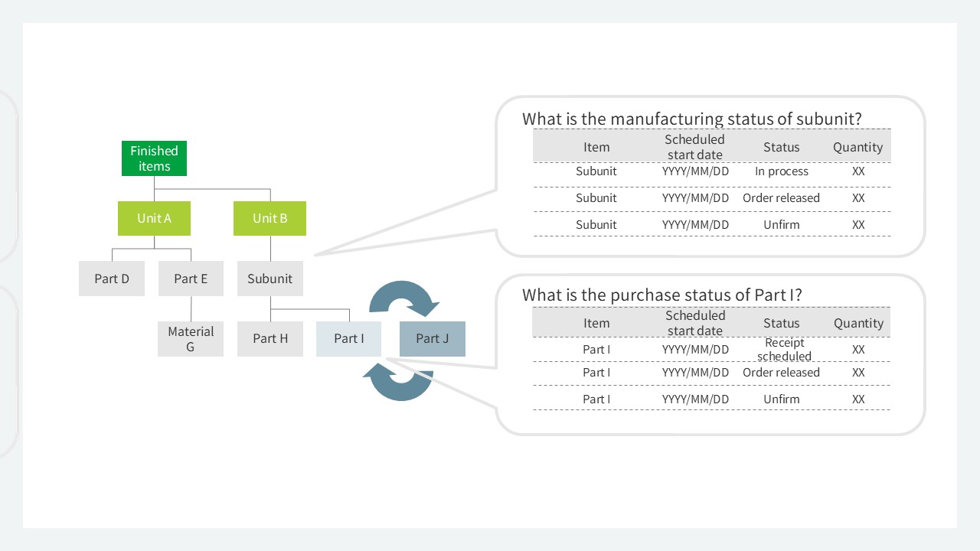The image size is (980, 551).
Task: Click the 'Quantity' header in subunit table
Action: point(858,147)
